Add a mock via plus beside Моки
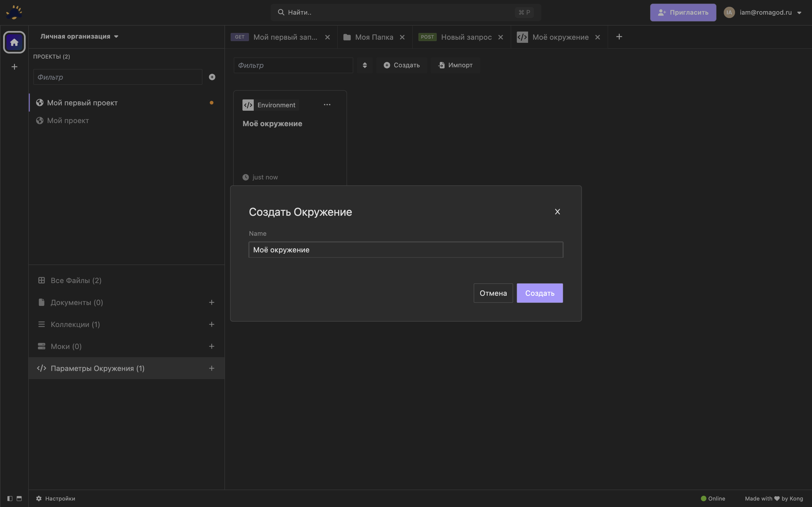This screenshot has width=812, height=507. point(211,346)
